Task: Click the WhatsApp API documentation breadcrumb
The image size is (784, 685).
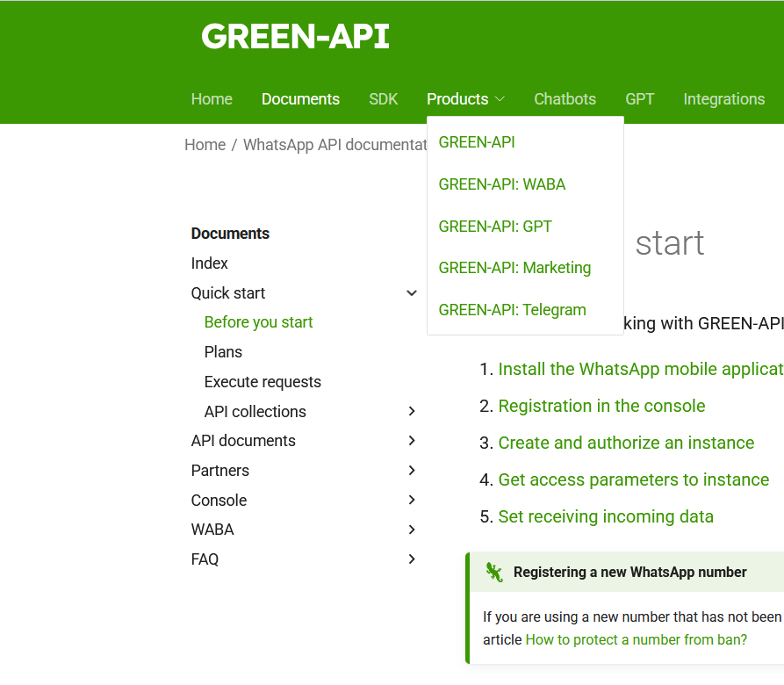Action: tap(335, 145)
